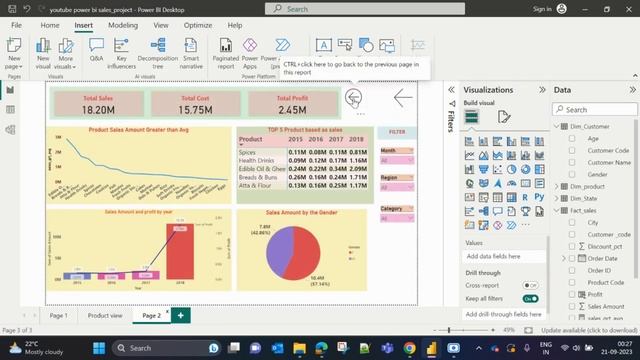The width and height of the screenshot is (640, 360).
Task: Click the left arrow shape on canvas
Action: [x=403, y=98]
